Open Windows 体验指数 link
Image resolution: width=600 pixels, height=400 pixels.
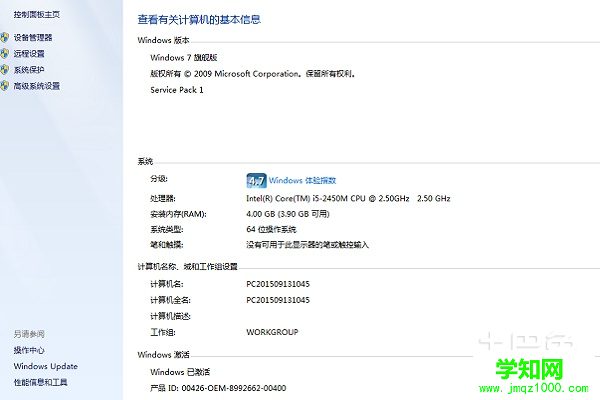coord(302,180)
